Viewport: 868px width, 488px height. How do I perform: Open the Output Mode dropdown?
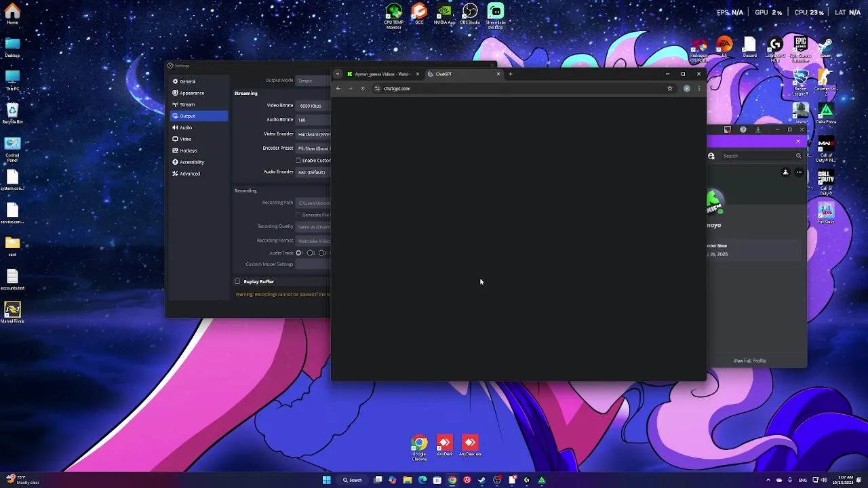(x=313, y=81)
